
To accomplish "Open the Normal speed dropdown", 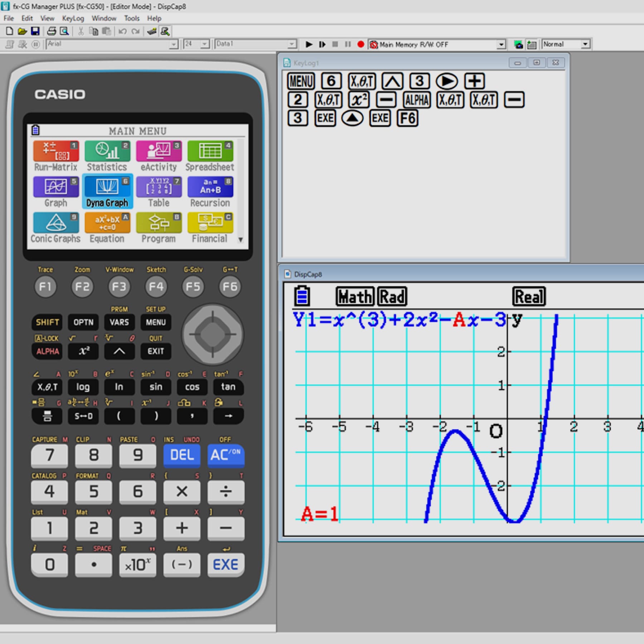I will coord(585,44).
